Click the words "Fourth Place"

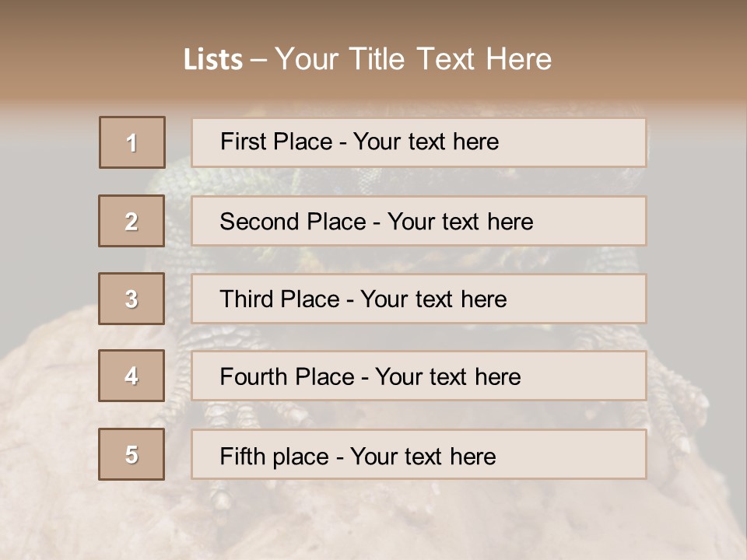(x=286, y=377)
